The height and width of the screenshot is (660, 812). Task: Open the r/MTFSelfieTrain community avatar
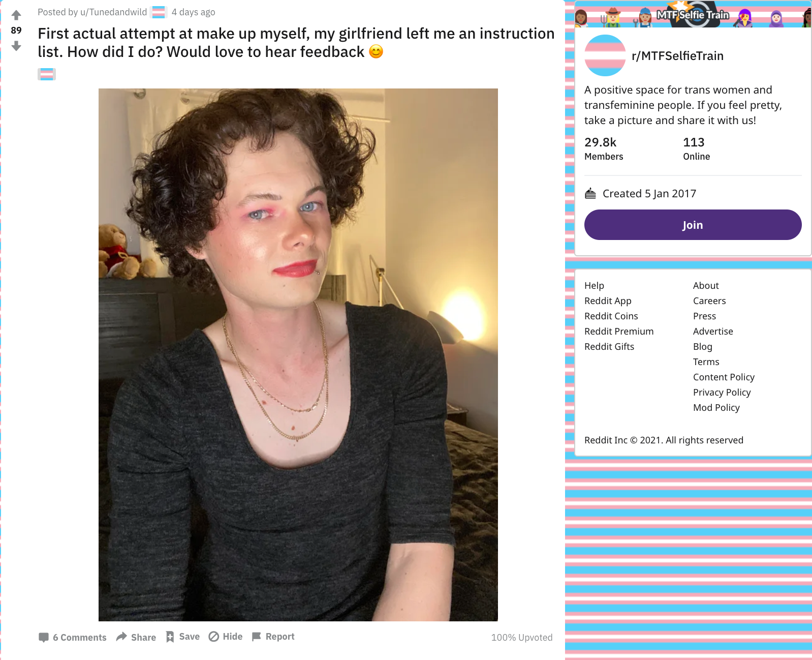tap(605, 55)
